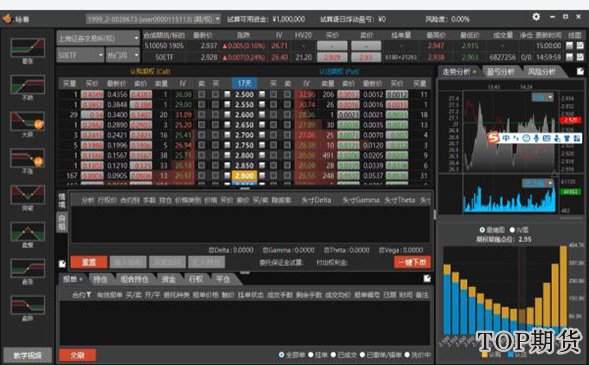Click the Sogou input method S icon
This screenshot has height=365, width=589.
coord(493,138)
